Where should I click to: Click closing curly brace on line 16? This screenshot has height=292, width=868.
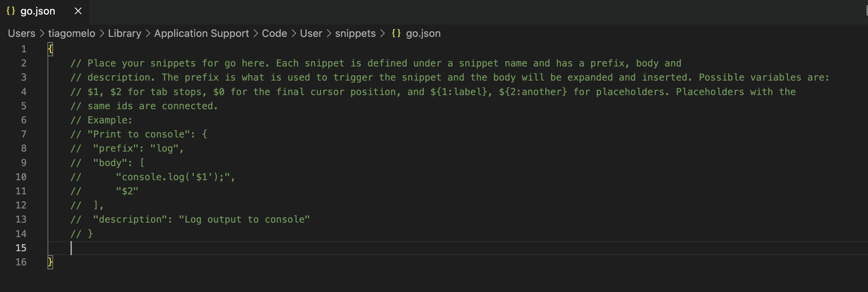(x=50, y=262)
